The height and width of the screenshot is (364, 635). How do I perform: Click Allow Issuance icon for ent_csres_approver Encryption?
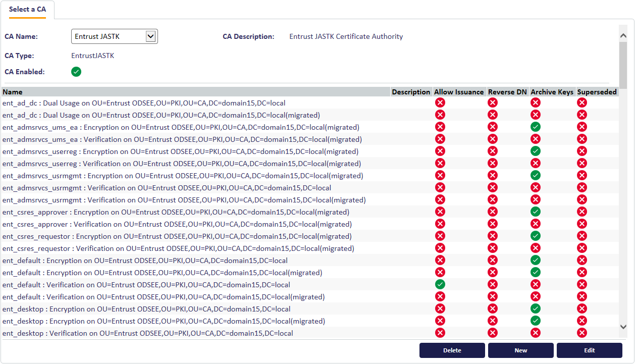(440, 212)
